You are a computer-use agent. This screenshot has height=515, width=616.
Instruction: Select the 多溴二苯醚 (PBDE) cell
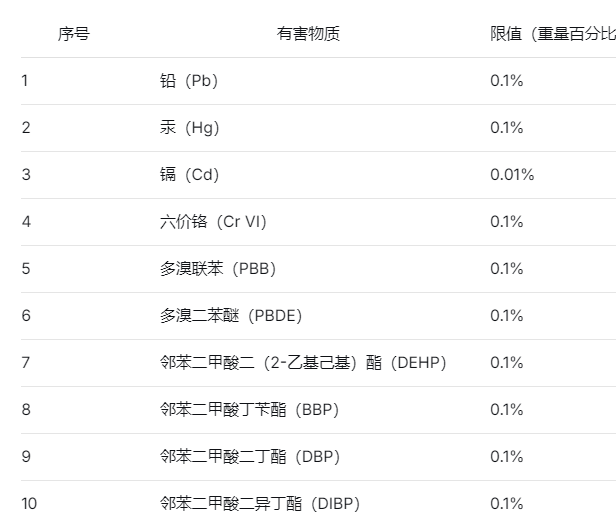click(x=230, y=316)
